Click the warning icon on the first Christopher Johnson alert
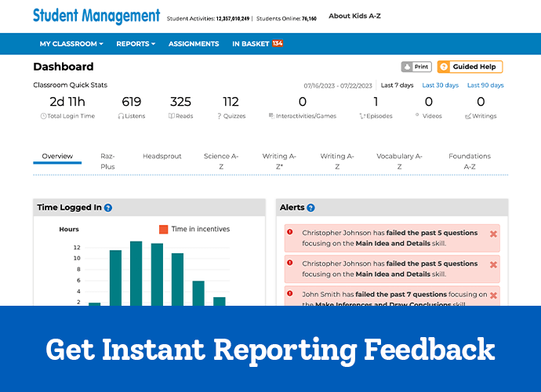This screenshot has width=541, height=392. coord(290,232)
